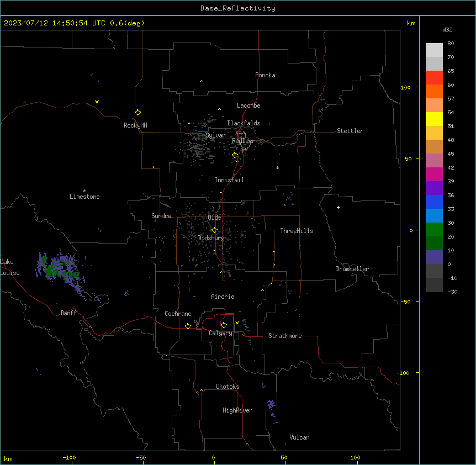The width and height of the screenshot is (476, 465).
Task: Click the Olds label
Action: coord(214,218)
